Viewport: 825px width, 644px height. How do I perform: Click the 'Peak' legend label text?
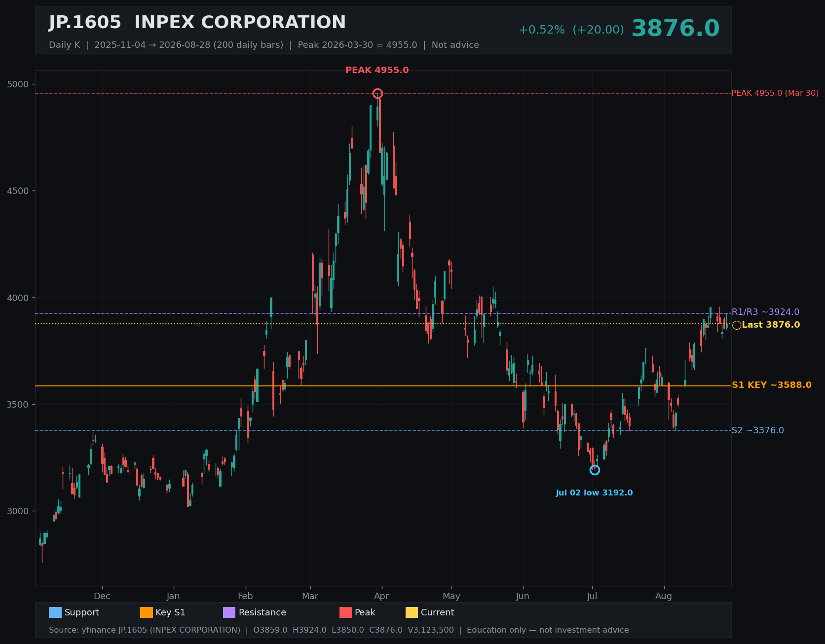[365, 612]
